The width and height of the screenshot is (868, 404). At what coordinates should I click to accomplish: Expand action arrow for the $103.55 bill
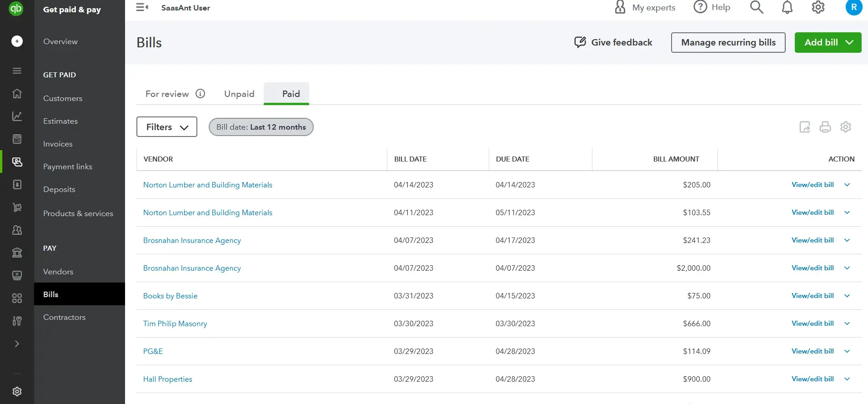(x=847, y=212)
